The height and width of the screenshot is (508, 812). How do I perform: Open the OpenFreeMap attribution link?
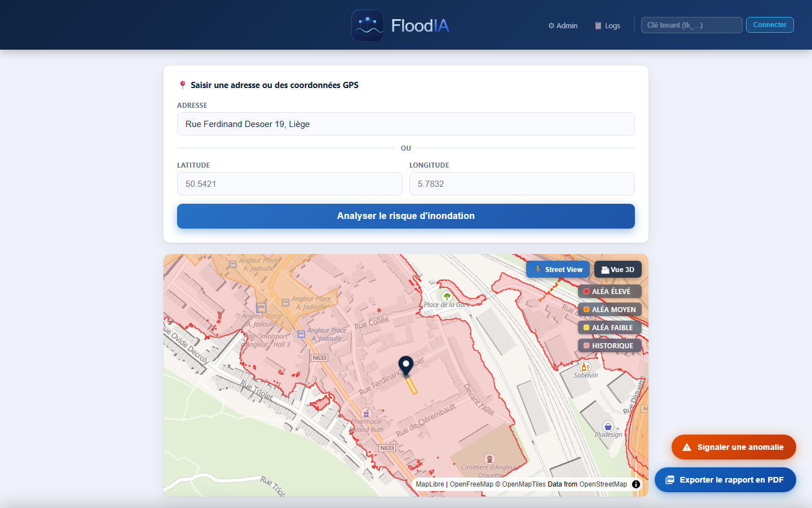click(471, 484)
